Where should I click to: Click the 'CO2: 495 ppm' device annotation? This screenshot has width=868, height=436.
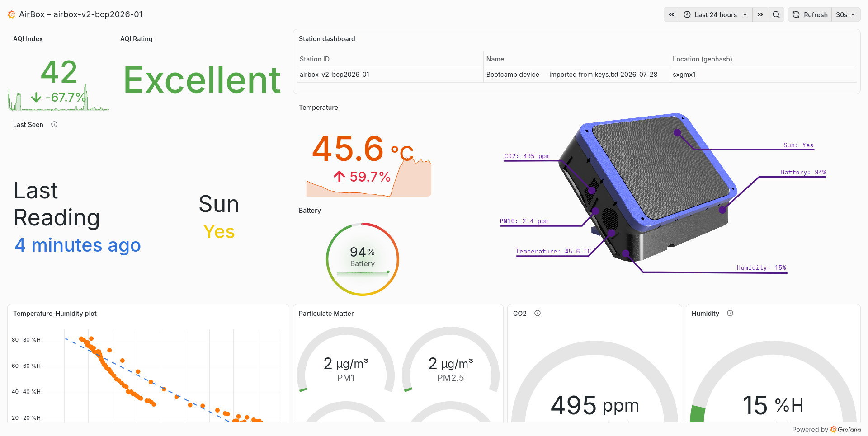[x=527, y=156]
